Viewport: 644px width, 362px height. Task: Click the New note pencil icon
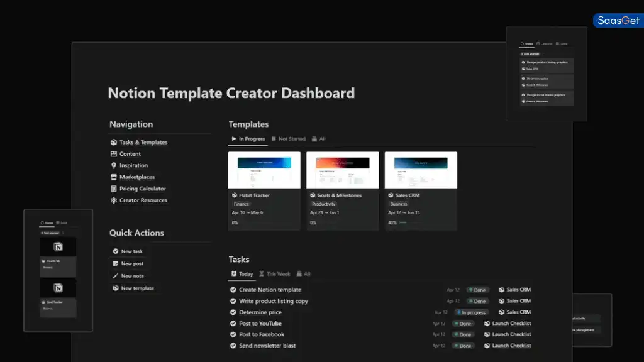[x=116, y=276]
